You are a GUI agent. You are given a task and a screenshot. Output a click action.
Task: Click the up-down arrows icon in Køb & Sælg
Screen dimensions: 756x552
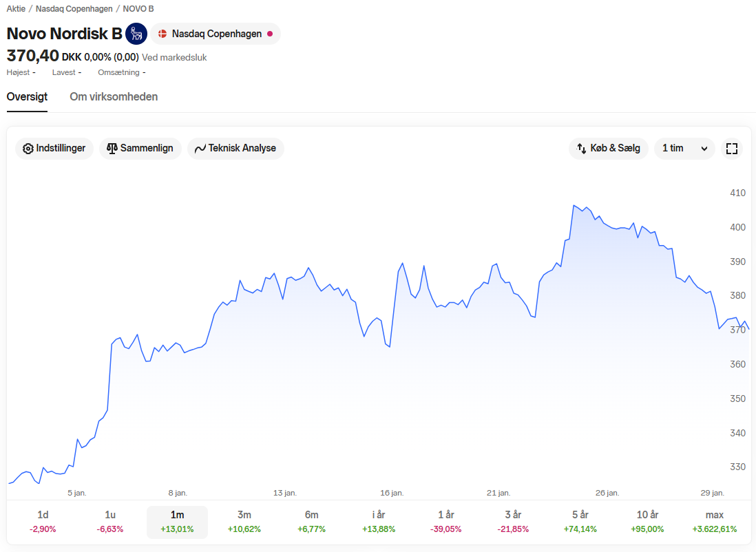[x=582, y=149]
